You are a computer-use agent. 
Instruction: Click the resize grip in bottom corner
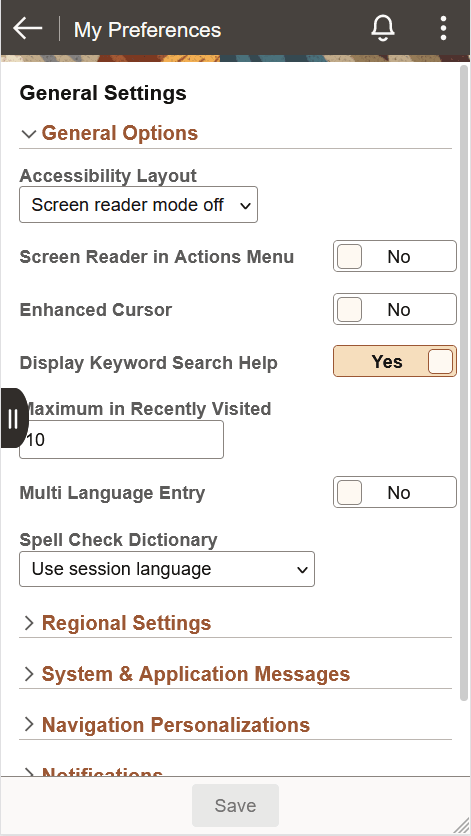(461, 826)
